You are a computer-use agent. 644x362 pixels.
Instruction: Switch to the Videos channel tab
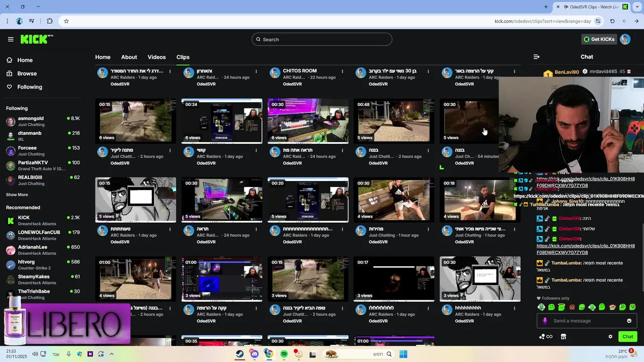(156, 57)
